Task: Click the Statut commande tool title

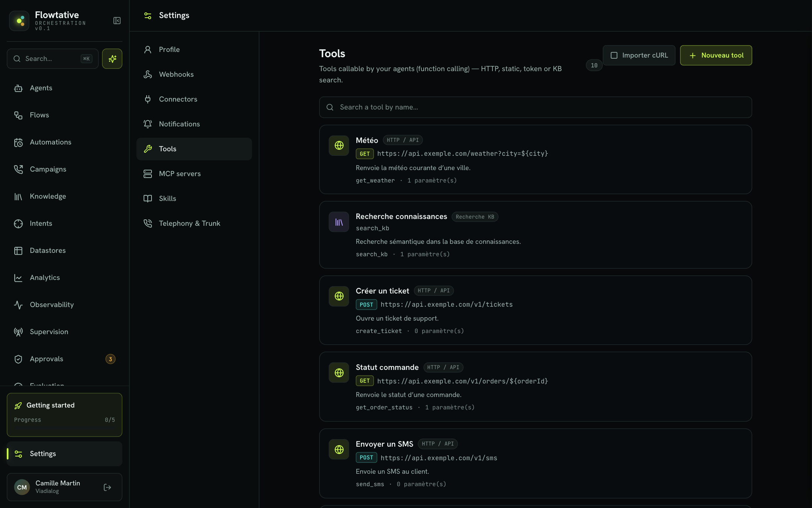Action: [387, 367]
